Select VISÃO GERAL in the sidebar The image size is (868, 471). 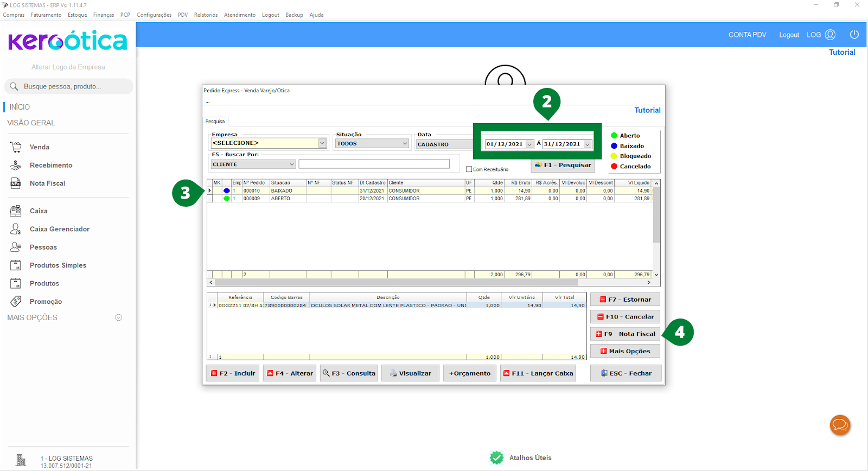[x=31, y=123]
